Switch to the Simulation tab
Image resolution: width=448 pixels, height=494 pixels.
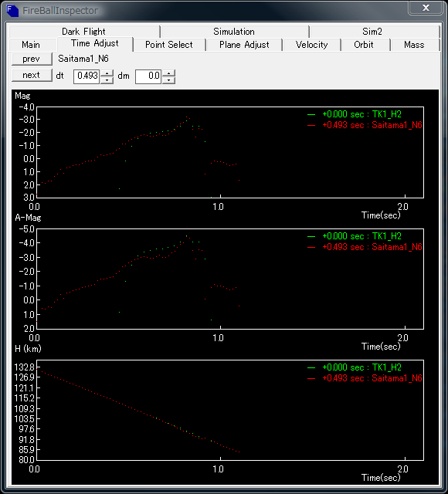click(234, 32)
